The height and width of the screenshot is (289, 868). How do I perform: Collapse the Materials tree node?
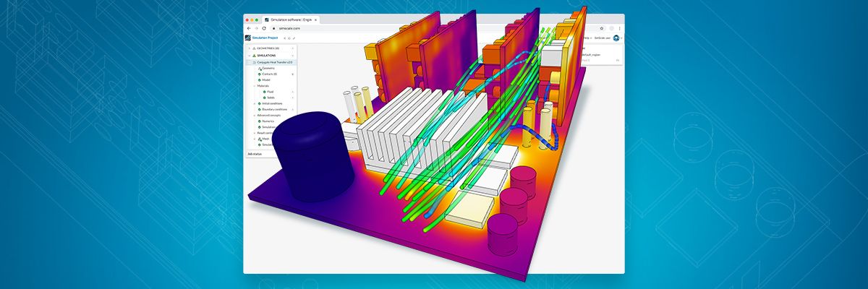tap(255, 86)
